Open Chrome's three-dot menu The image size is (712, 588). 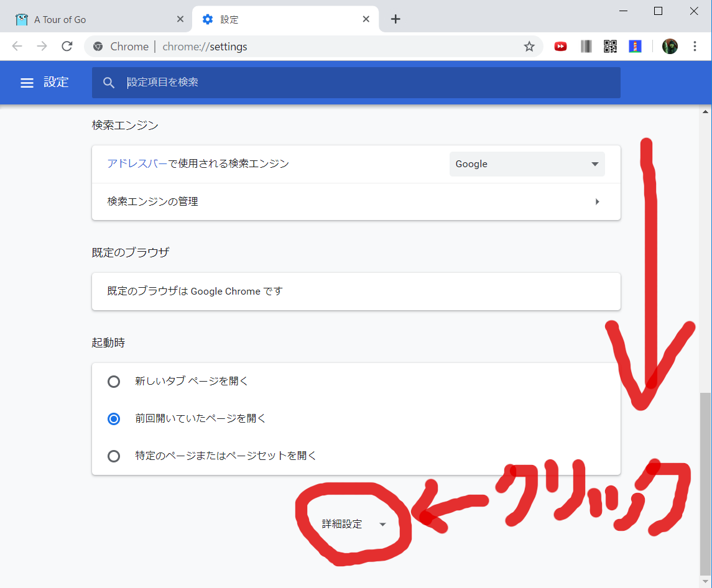pos(695,47)
